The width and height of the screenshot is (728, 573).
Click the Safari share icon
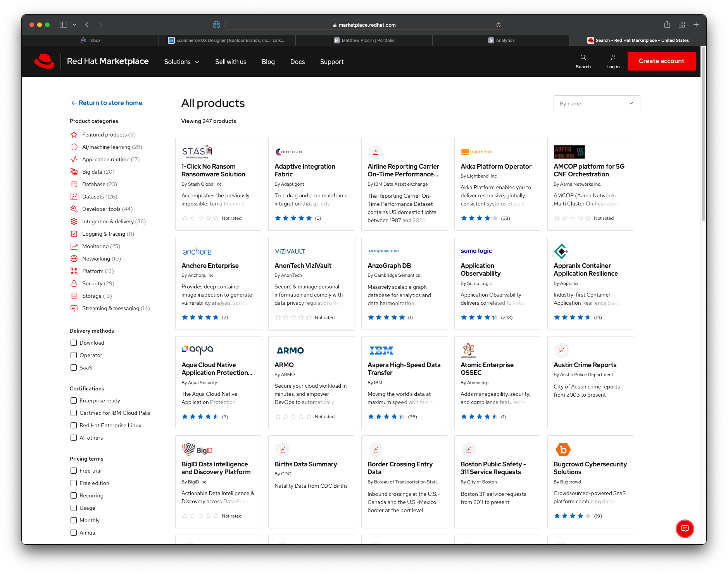(667, 25)
